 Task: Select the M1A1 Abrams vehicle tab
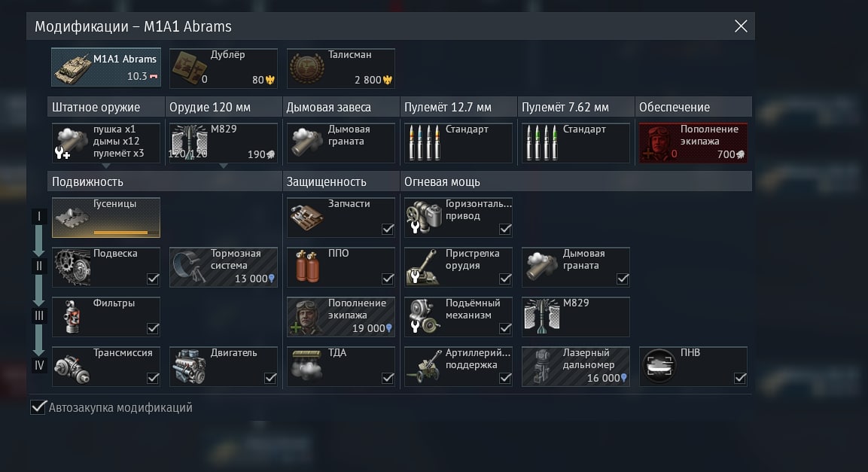point(106,68)
